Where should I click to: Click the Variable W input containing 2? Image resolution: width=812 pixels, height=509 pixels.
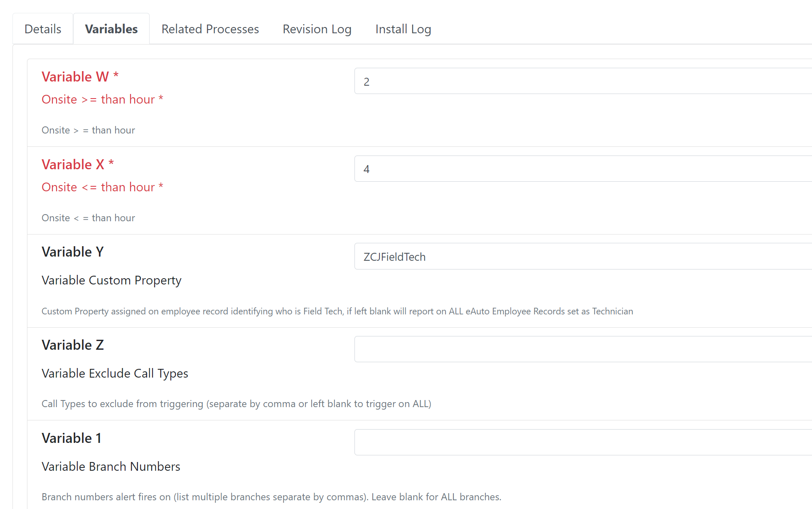coord(583,81)
